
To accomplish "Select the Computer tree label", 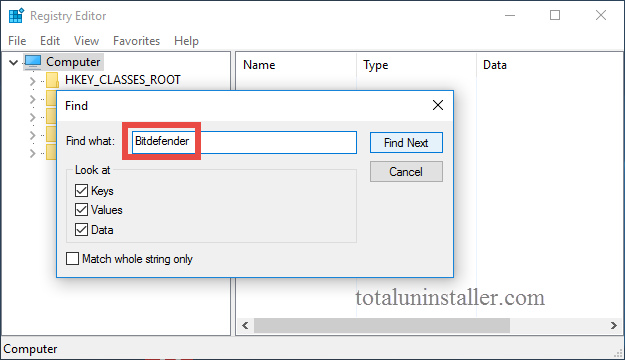I will point(73,62).
